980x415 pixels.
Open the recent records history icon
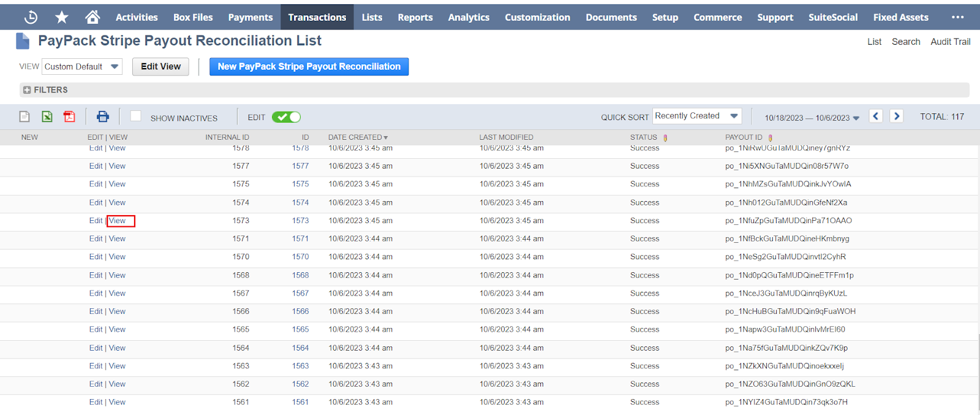click(x=31, y=17)
